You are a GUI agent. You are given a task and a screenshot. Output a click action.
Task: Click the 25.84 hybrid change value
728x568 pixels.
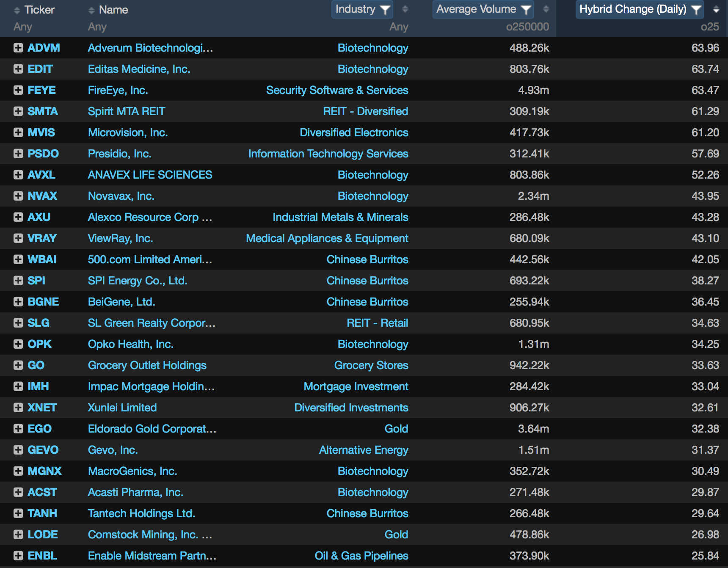pos(705,556)
